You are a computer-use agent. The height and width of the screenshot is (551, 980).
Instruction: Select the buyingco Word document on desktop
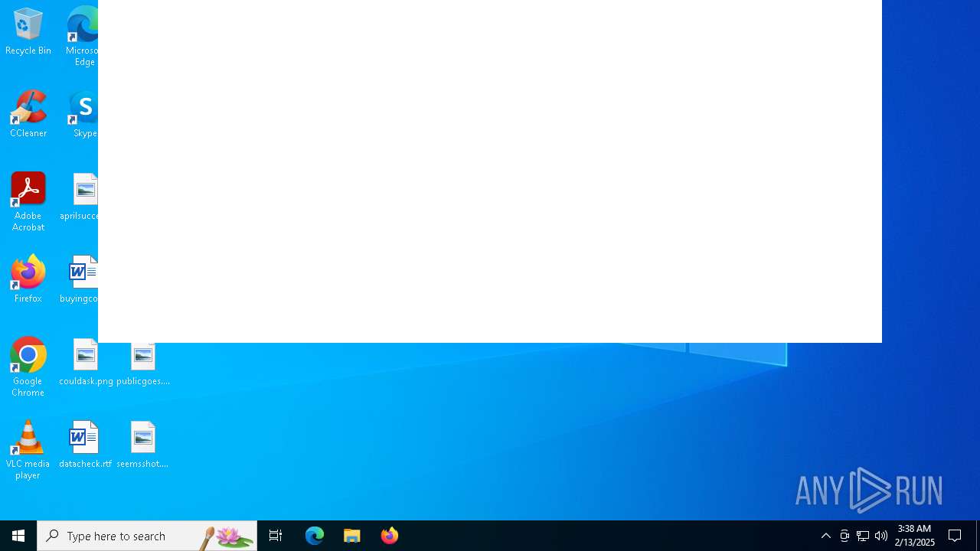click(80, 279)
